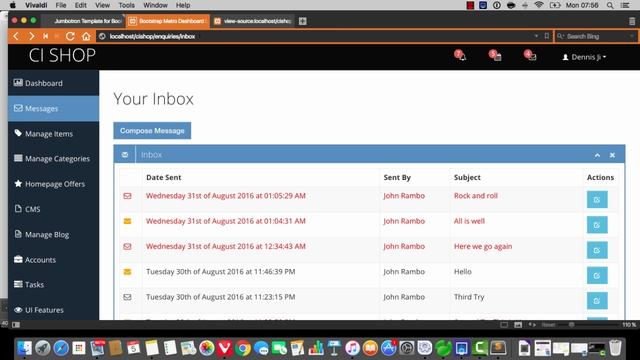Open address bar history dropdown arrow
The height and width of the screenshot is (360, 640).
(x=536, y=36)
